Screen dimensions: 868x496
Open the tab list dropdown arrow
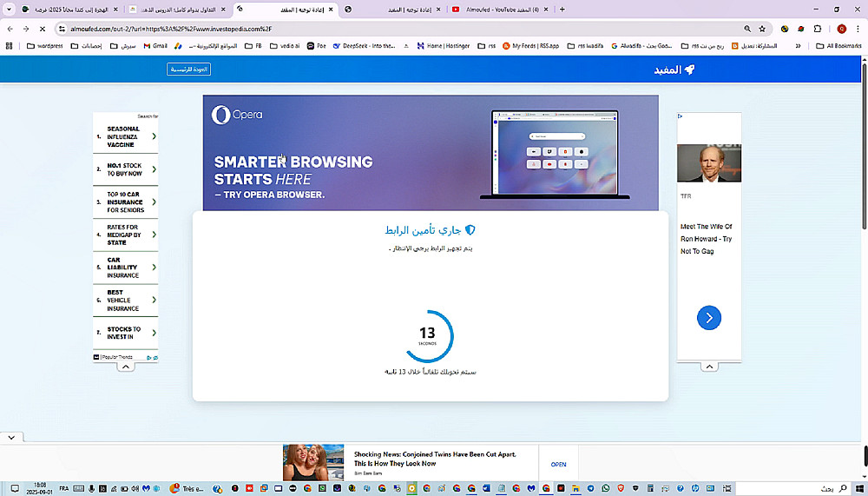9,10
